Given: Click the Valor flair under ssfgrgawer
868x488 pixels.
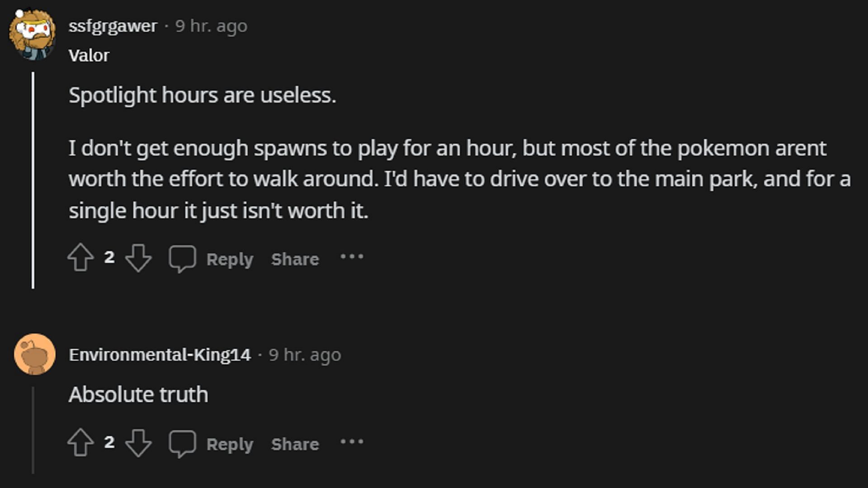Looking at the screenshot, I should point(89,56).
